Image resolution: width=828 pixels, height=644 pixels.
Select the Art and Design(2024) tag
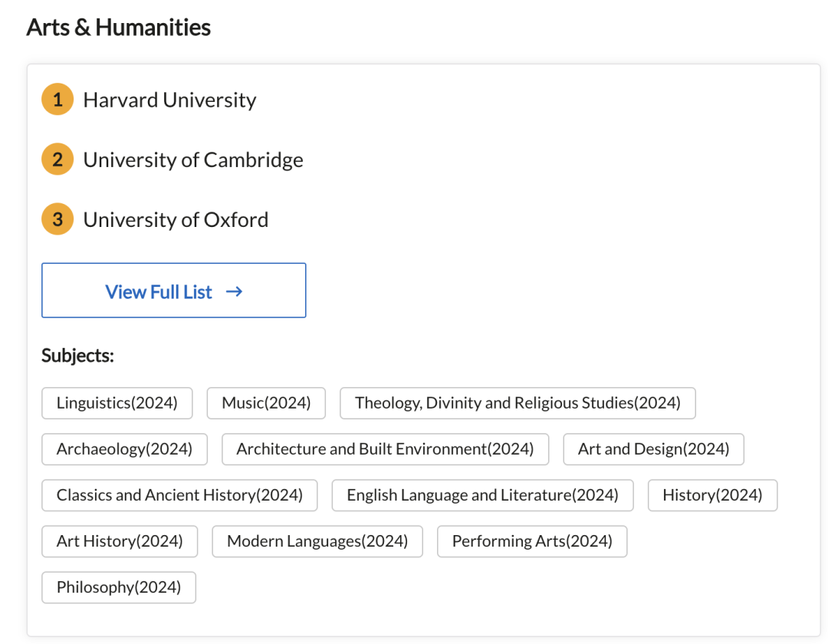[x=654, y=449]
